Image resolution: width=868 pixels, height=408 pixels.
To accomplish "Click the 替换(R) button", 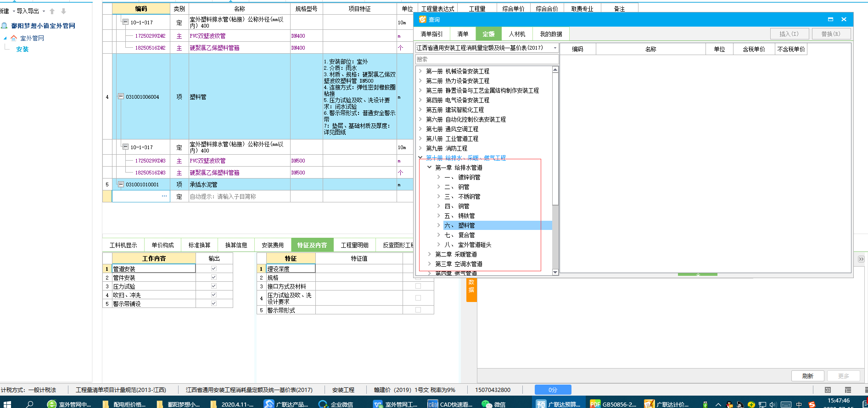I will [831, 34].
